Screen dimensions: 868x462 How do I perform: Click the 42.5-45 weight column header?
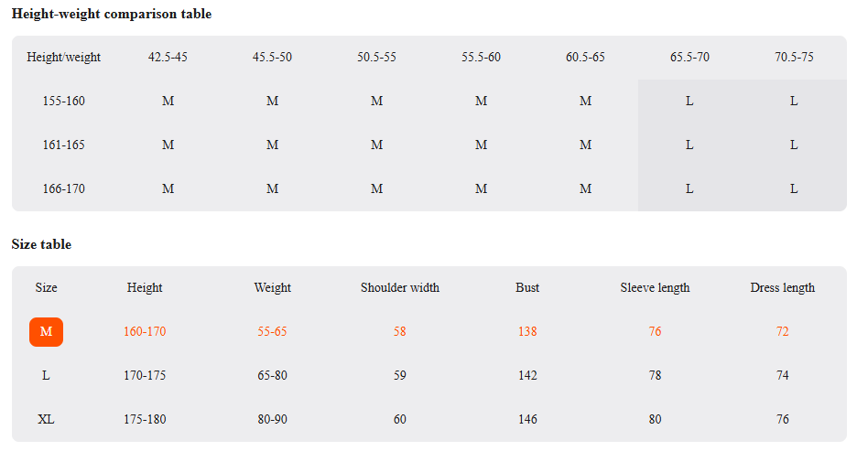click(x=168, y=57)
